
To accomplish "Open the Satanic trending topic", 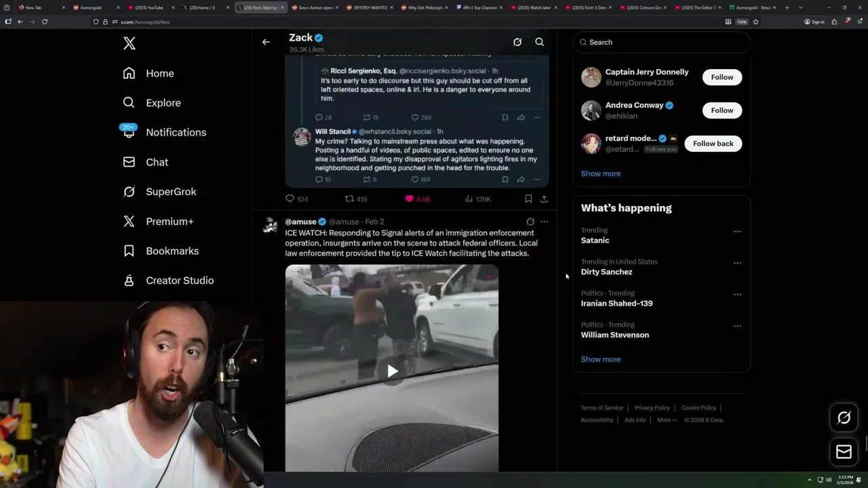I will pyautogui.click(x=595, y=241).
